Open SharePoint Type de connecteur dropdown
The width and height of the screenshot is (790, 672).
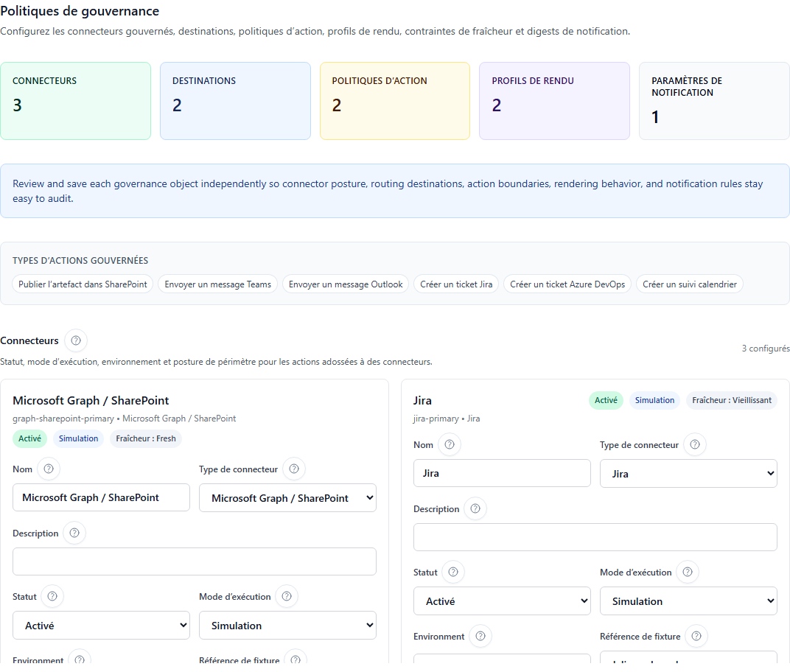point(287,498)
